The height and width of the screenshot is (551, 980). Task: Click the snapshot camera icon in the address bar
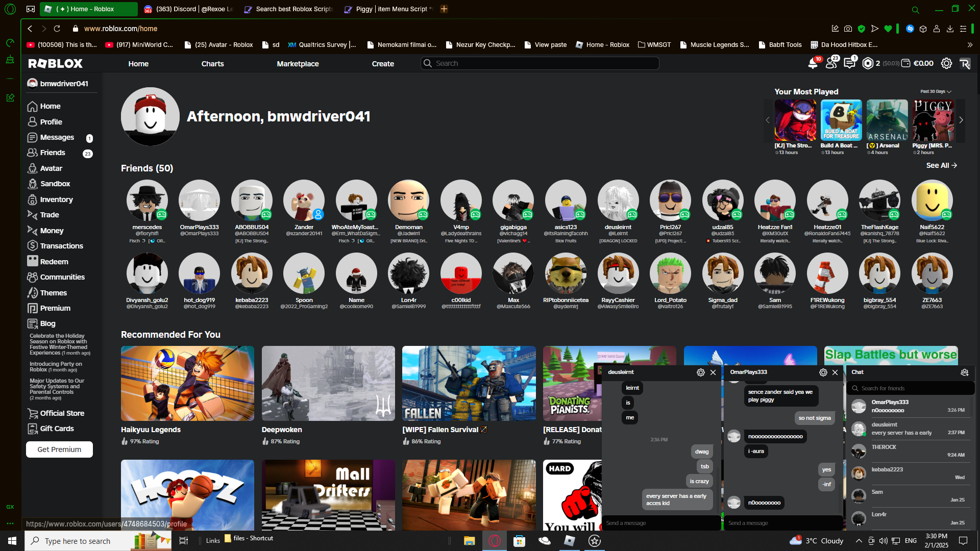pos(848,29)
